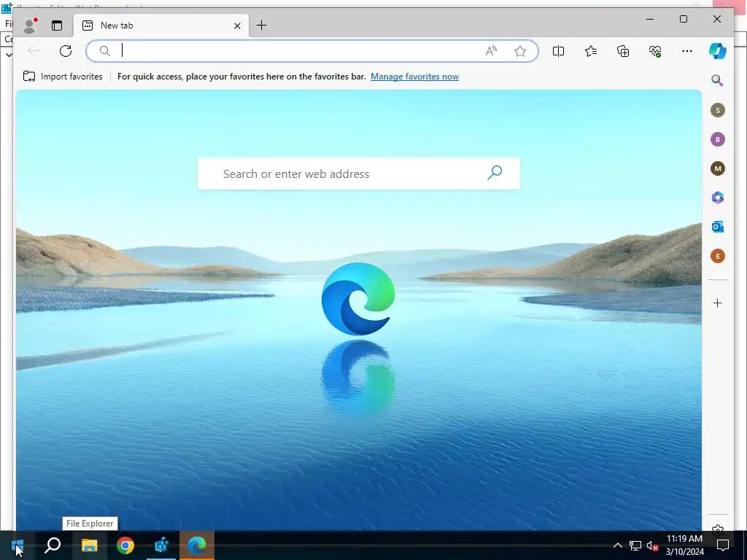
Task: Open sidebar search icon
Action: (x=718, y=80)
